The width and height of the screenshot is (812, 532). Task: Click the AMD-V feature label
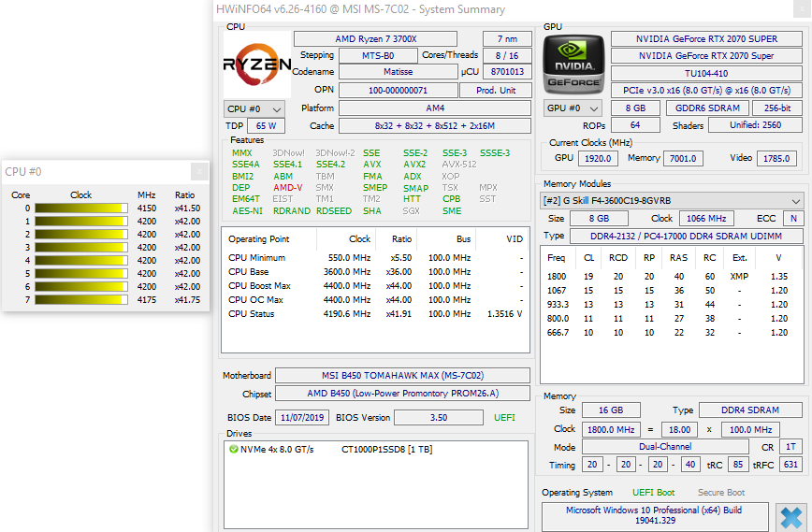tap(287, 187)
